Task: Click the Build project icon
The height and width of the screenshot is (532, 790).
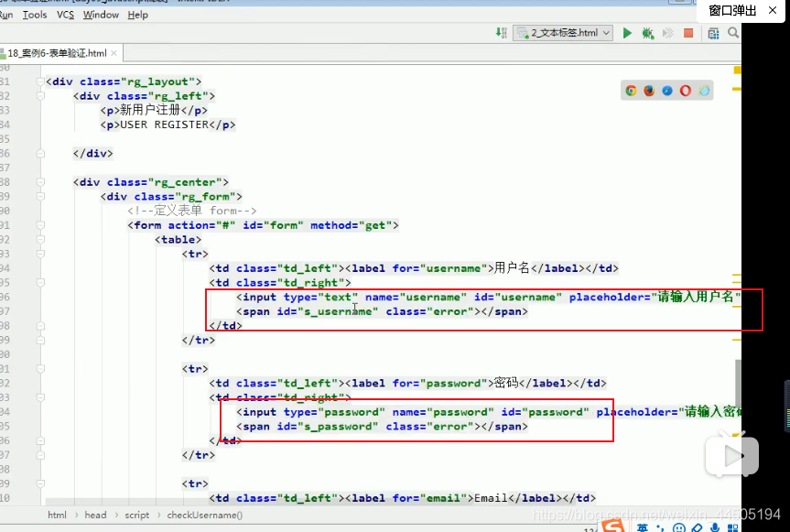Action: coord(501,33)
